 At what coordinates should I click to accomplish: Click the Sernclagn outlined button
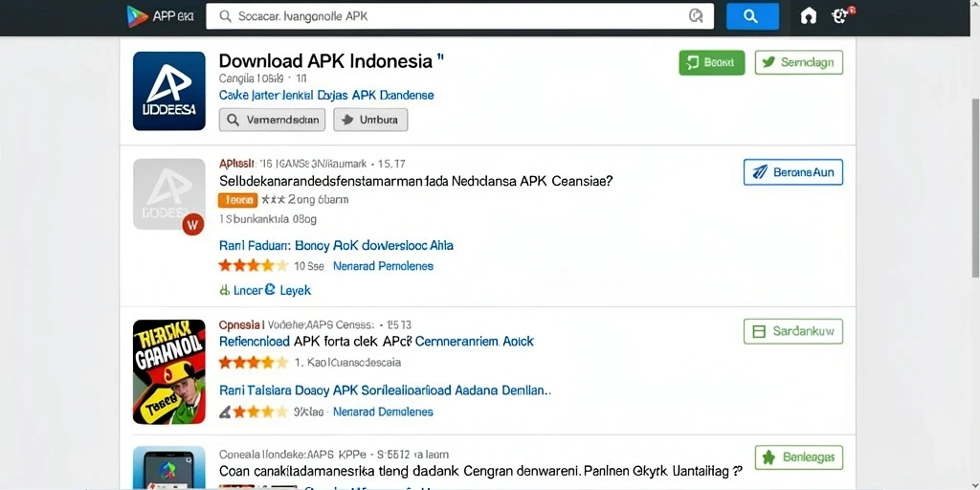coord(799,62)
